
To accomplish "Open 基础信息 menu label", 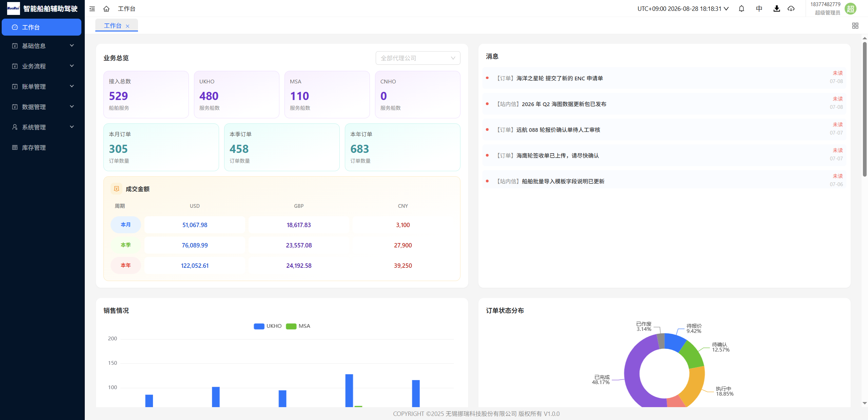I will click(34, 46).
